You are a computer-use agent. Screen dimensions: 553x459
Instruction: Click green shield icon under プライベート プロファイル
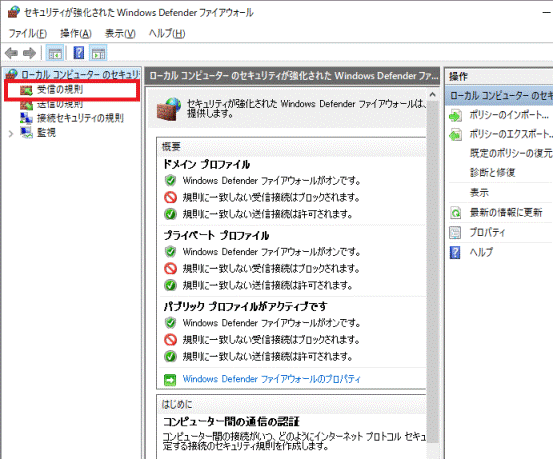click(170, 252)
